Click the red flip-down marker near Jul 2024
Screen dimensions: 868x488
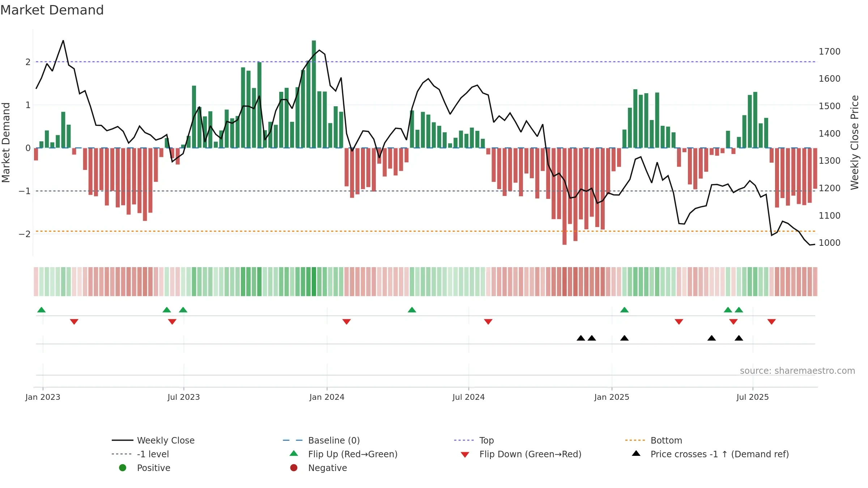[488, 322]
